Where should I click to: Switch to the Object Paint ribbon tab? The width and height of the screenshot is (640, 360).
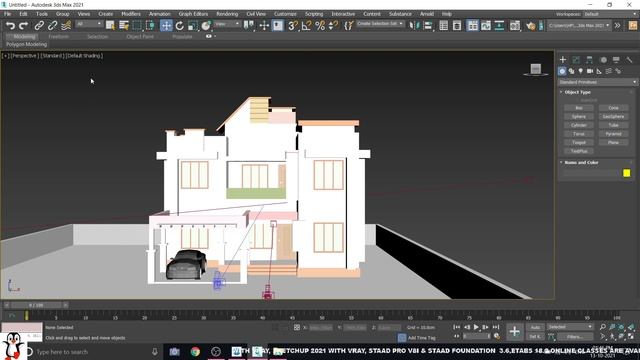click(140, 36)
